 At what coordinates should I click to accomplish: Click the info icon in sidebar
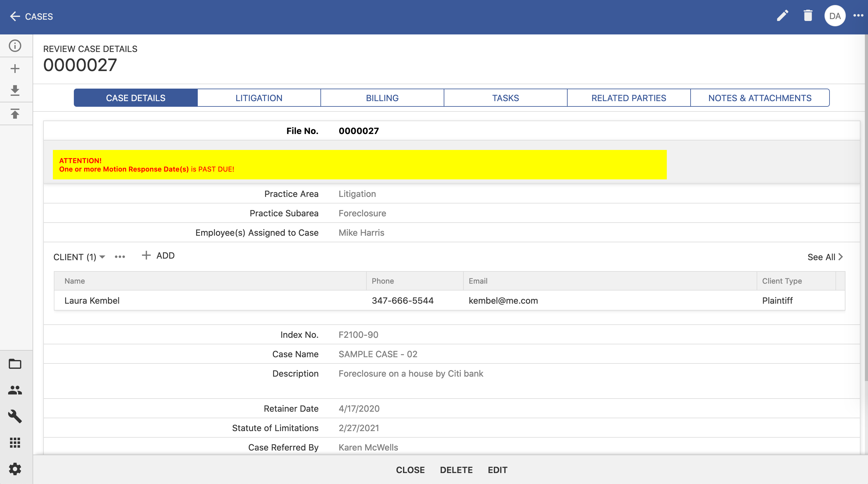(x=15, y=46)
